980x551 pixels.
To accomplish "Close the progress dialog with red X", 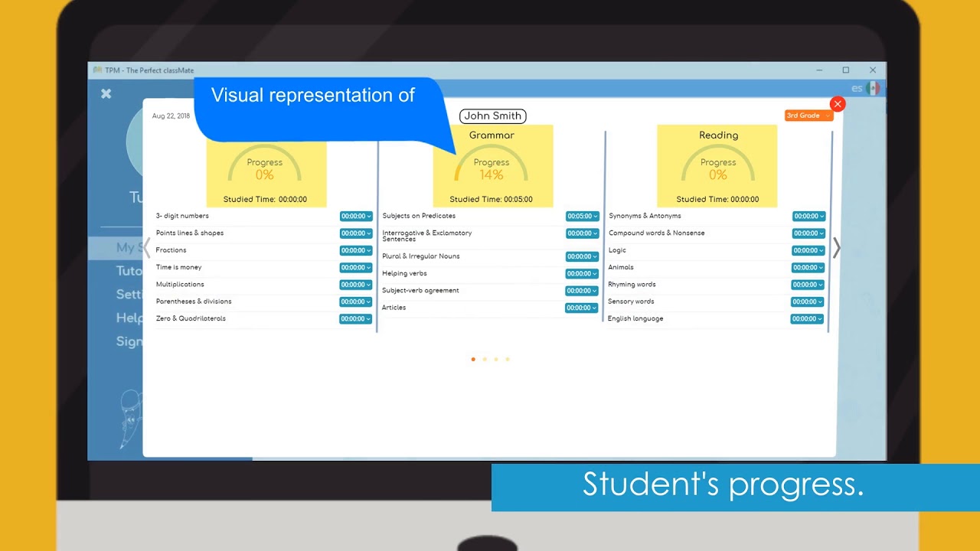I will click(x=838, y=104).
